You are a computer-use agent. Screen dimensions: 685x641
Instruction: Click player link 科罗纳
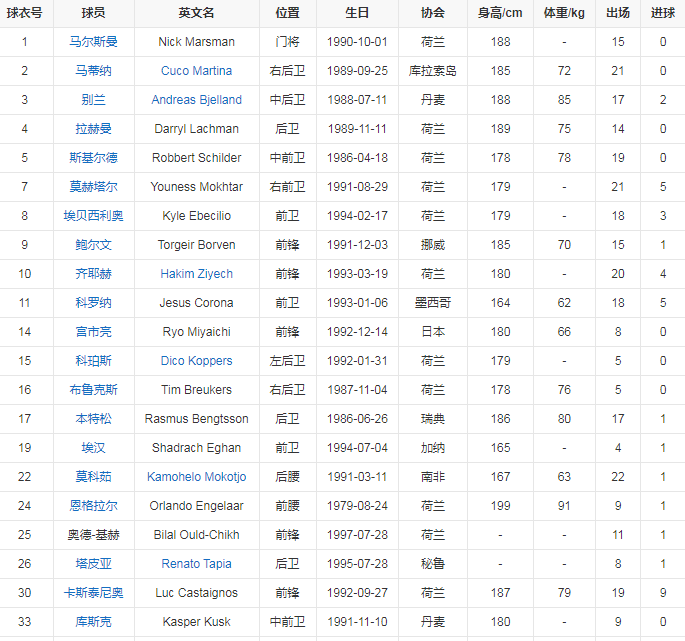93,303
